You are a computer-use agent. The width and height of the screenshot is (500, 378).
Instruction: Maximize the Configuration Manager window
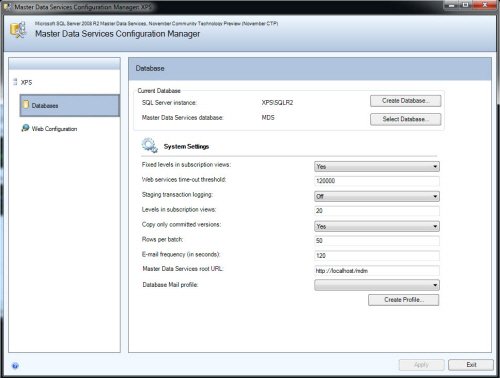tap(466, 5)
